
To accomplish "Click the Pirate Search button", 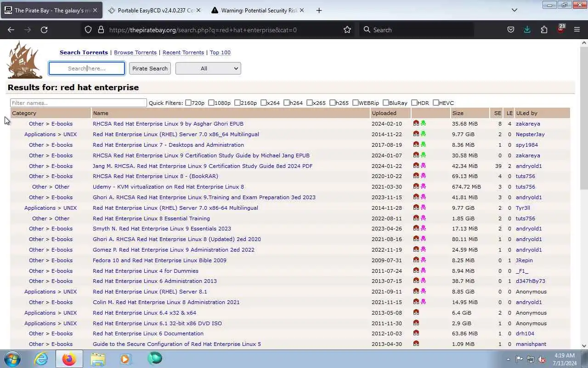I will coord(150,68).
